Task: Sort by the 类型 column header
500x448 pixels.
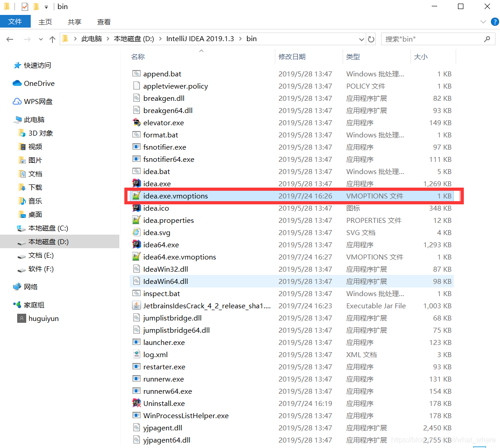Action: click(x=353, y=57)
